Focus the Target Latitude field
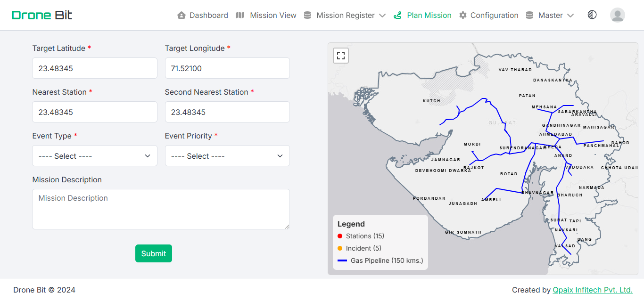Image resolution: width=644 pixels, height=301 pixels. point(94,68)
